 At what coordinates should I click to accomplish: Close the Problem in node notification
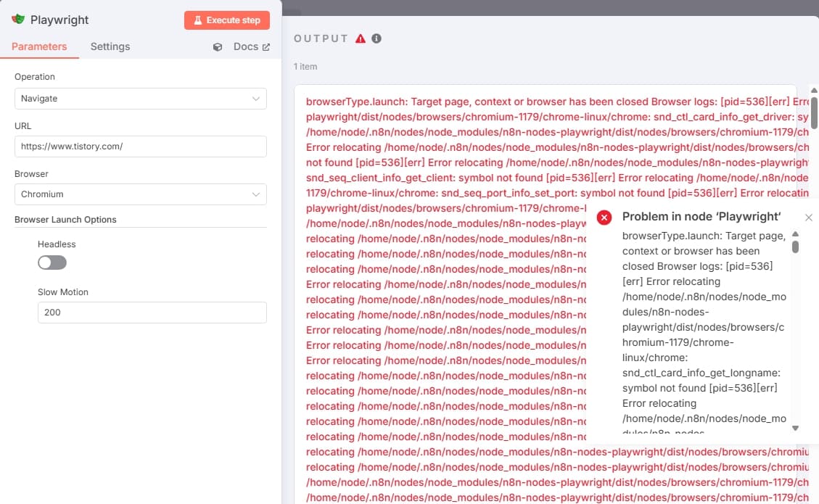point(809,218)
